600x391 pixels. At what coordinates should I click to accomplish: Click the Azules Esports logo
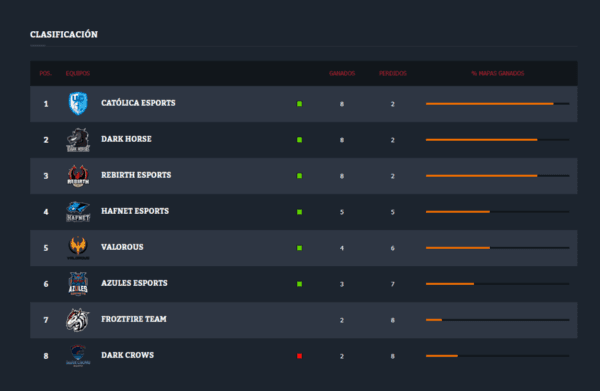point(78,284)
